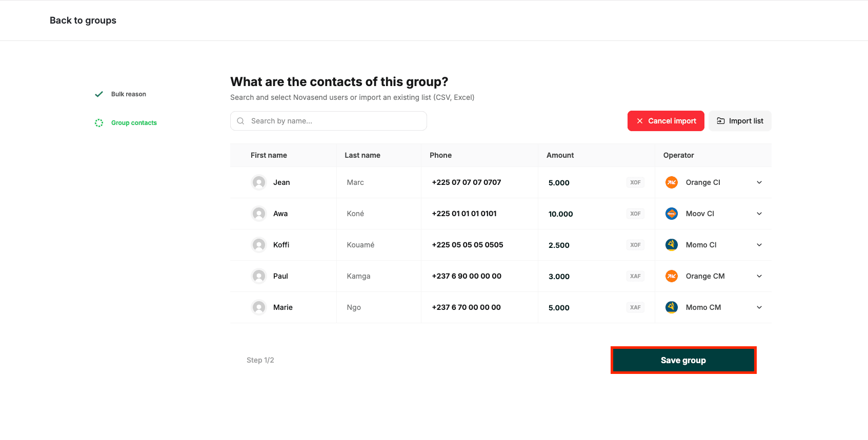
Task: Click the first name Marie
Action: [283, 307]
